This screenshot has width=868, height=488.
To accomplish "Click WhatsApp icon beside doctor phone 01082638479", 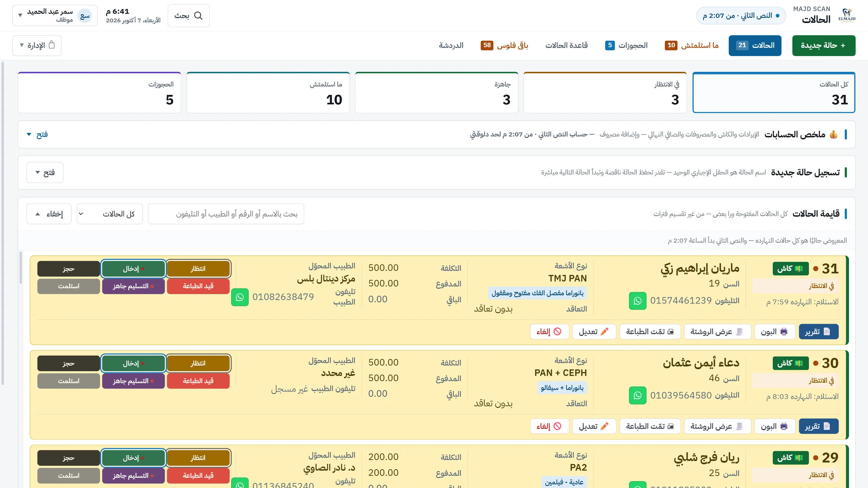I will point(240,297).
